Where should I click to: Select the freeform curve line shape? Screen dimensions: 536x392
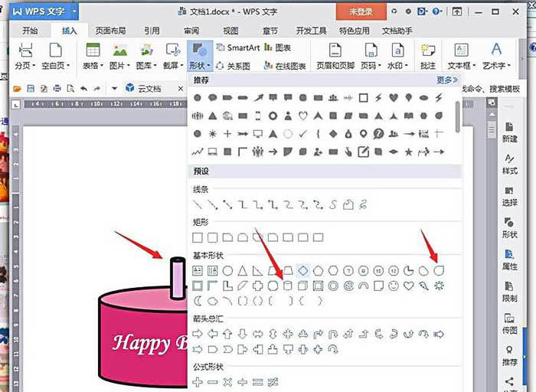click(333, 204)
